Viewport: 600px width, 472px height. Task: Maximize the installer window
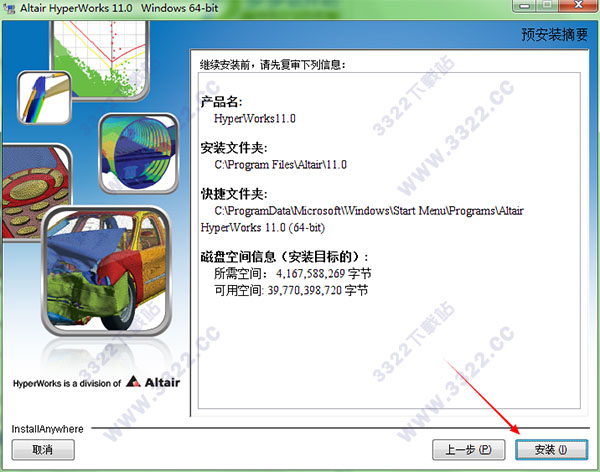click(x=548, y=6)
